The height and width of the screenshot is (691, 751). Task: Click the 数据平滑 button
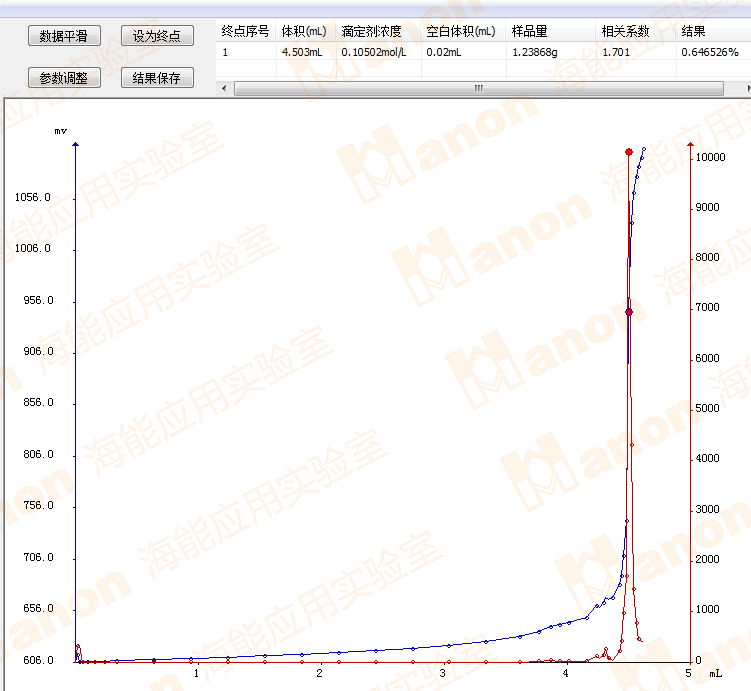click(64, 36)
